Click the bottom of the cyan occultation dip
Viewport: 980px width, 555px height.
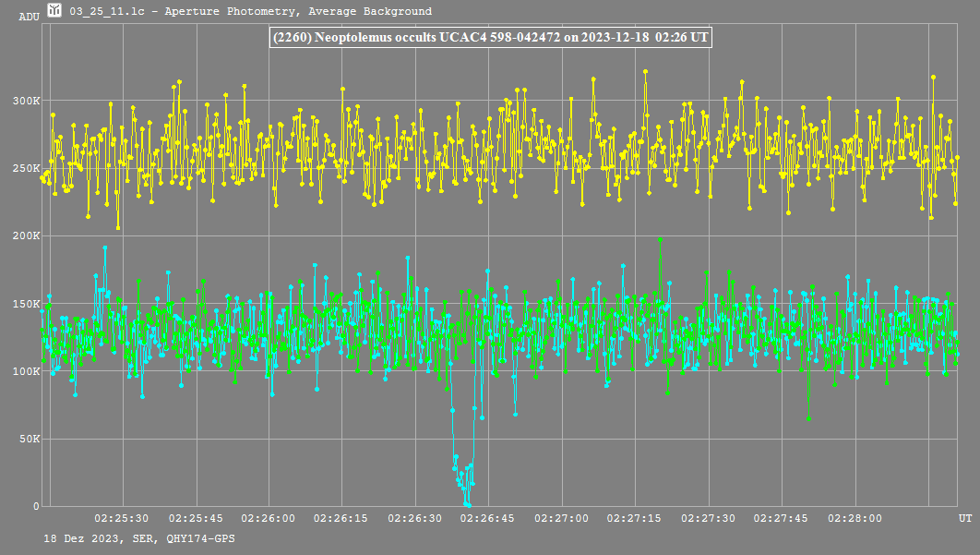pyautogui.click(x=468, y=503)
